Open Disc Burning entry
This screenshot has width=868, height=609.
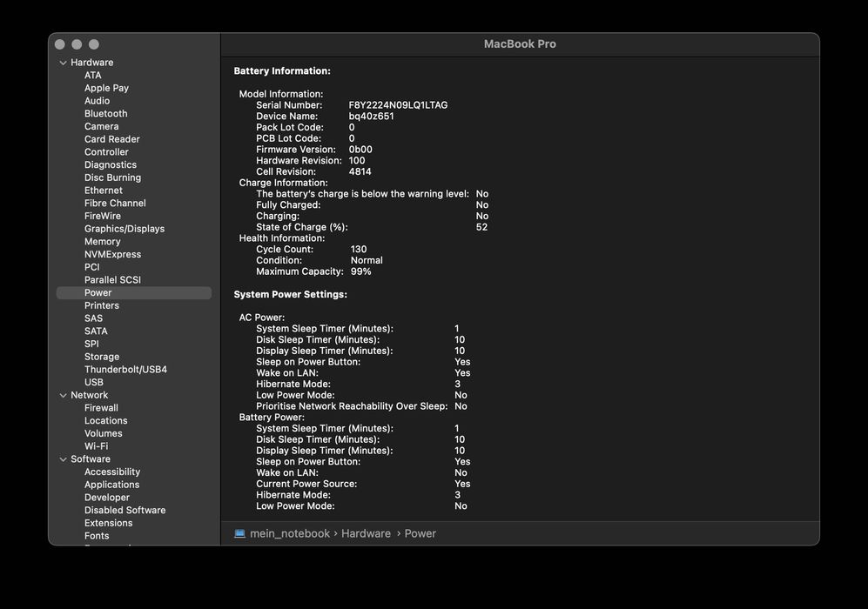pyautogui.click(x=112, y=177)
